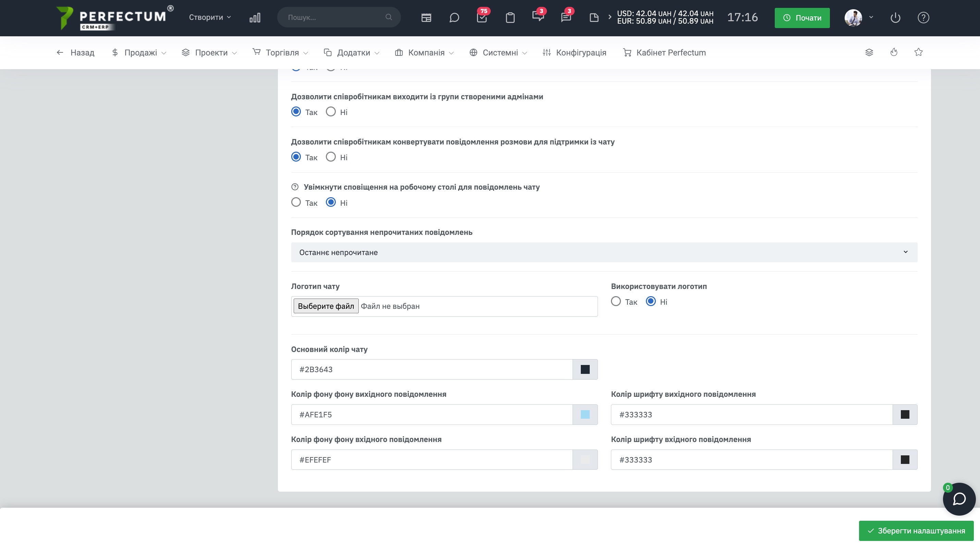Open the calendar table icon
980x543 pixels.
426,17
